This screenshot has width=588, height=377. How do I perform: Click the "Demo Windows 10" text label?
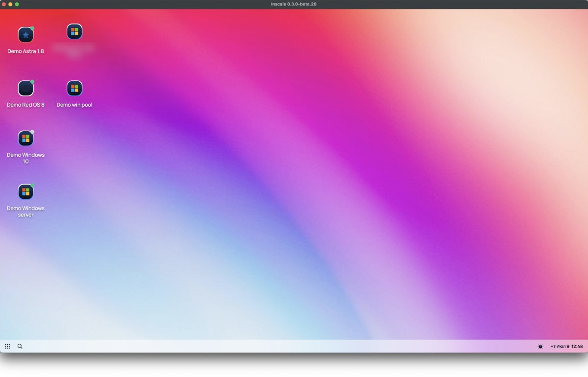pos(25,158)
